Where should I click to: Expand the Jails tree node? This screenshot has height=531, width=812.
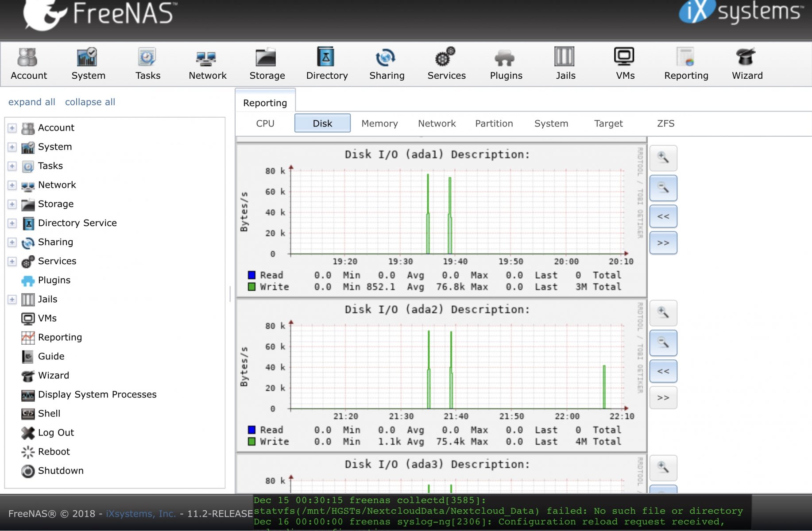[12, 299]
